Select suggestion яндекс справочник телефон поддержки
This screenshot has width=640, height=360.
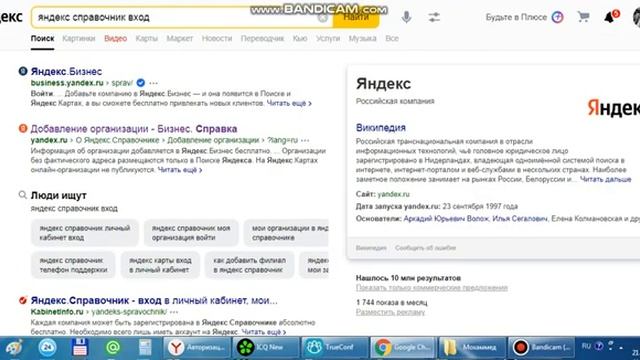pyautogui.click(x=73, y=265)
